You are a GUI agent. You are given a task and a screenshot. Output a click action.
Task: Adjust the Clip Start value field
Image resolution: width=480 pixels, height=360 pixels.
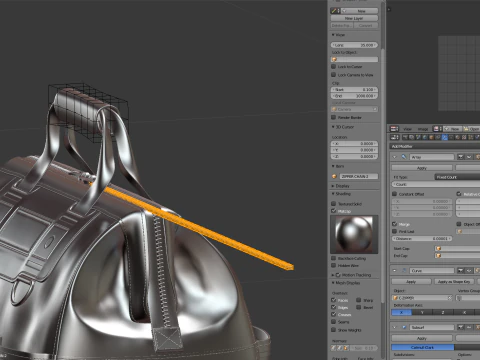pyautogui.click(x=354, y=89)
